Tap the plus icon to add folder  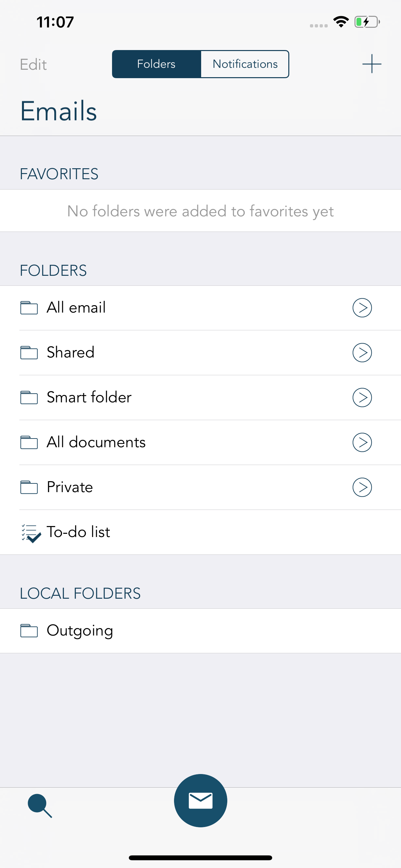click(372, 64)
